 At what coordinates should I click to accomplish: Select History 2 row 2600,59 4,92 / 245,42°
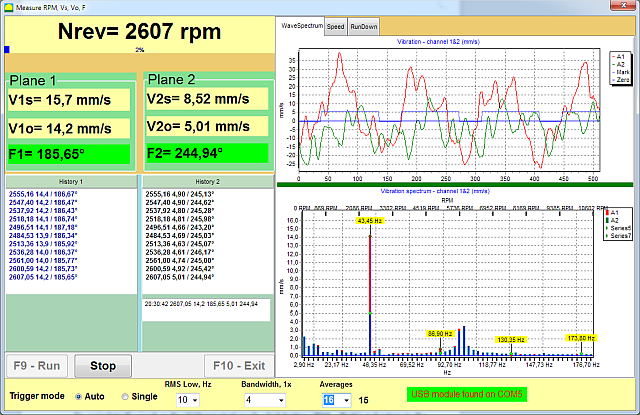point(180,269)
